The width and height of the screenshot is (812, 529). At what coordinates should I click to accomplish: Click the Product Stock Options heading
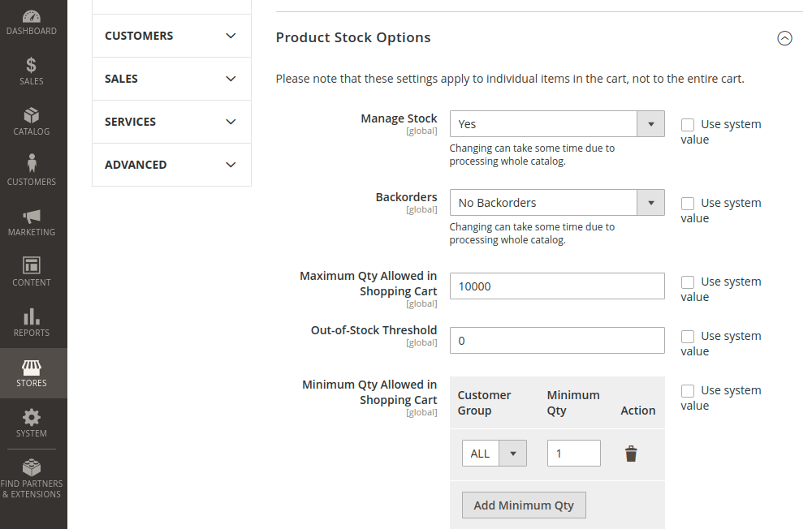pos(353,38)
